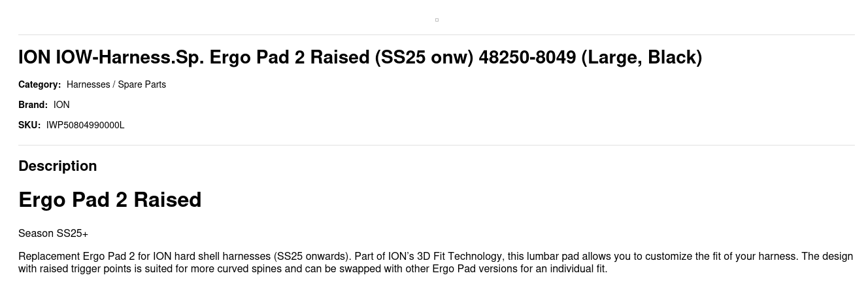This screenshot has height=305, width=868.
Task: Click the 'Brand:' label
Action: pyautogui.click(x=33, y=105)
